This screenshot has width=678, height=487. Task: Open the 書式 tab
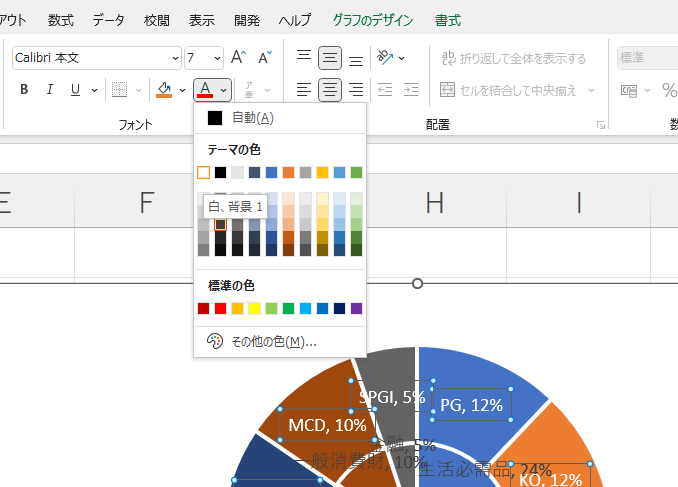(448, 20)
